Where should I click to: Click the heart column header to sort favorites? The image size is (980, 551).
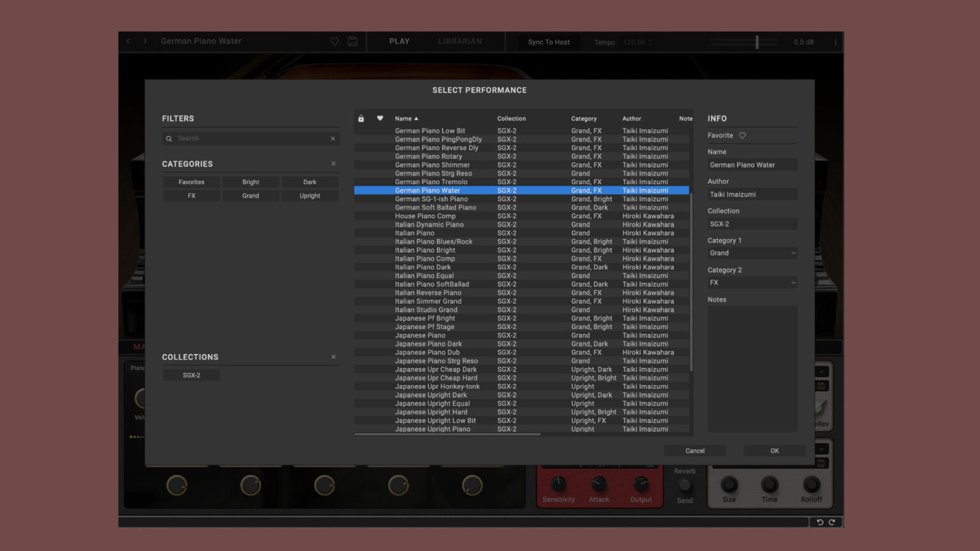380,119
